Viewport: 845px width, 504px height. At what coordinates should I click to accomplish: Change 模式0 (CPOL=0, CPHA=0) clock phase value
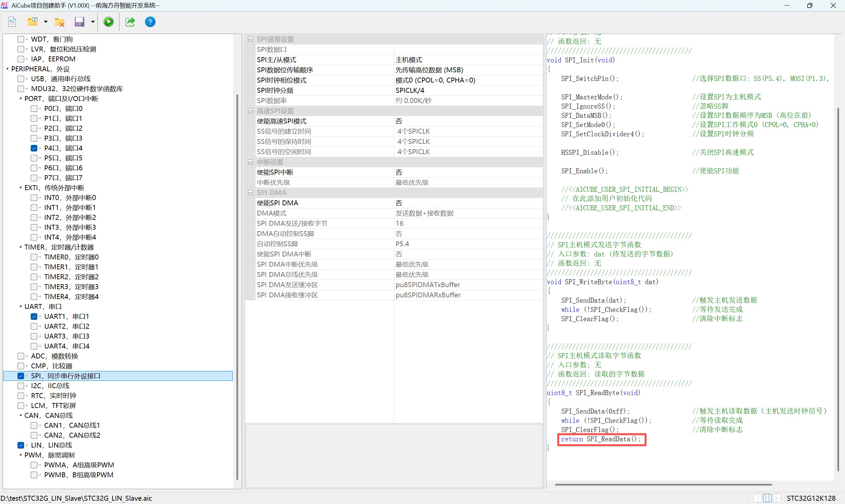[468, 80]
